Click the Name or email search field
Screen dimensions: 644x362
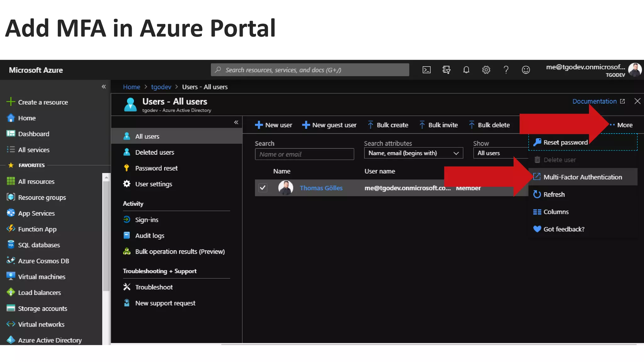coord(304,154)
